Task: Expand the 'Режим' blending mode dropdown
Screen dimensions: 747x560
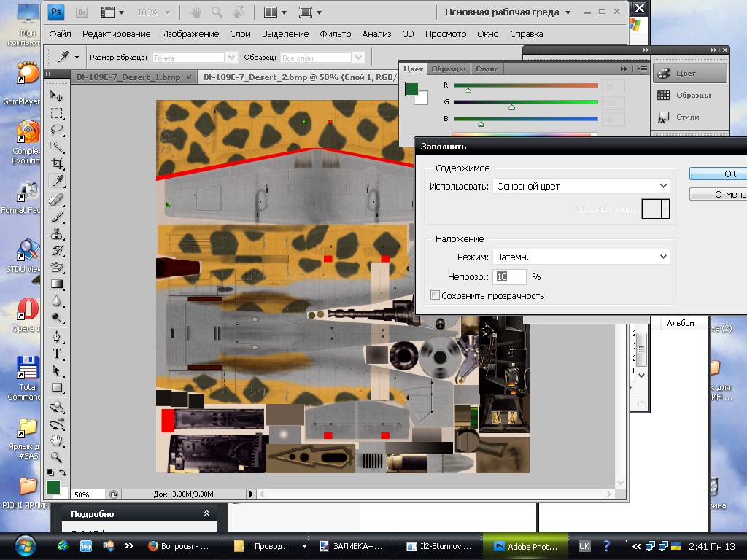Action: [581, 257]
